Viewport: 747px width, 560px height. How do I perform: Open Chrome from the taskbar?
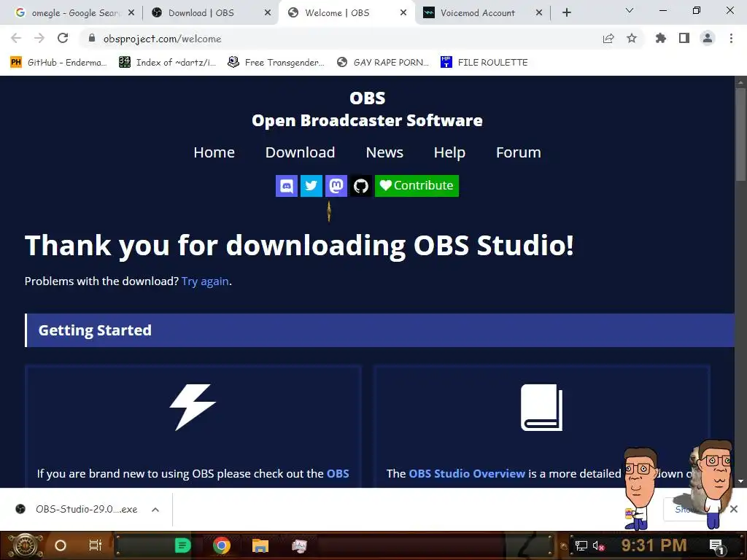tap(222, 545)
